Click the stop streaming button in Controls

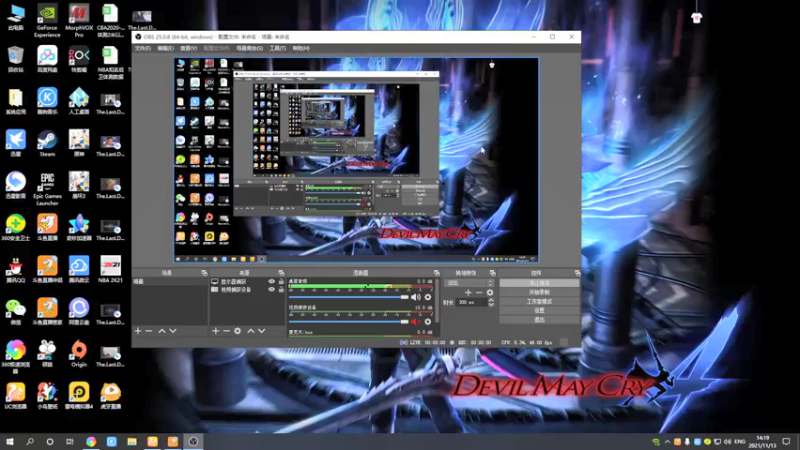click(539, 283)
